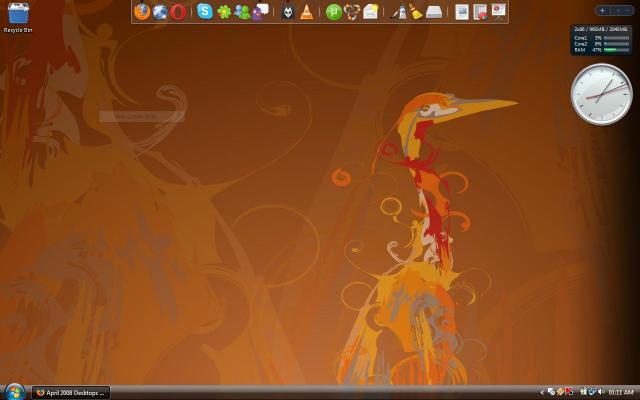
Task: Click the Core1 usage bar in gadget
Action: pos(616,38)
